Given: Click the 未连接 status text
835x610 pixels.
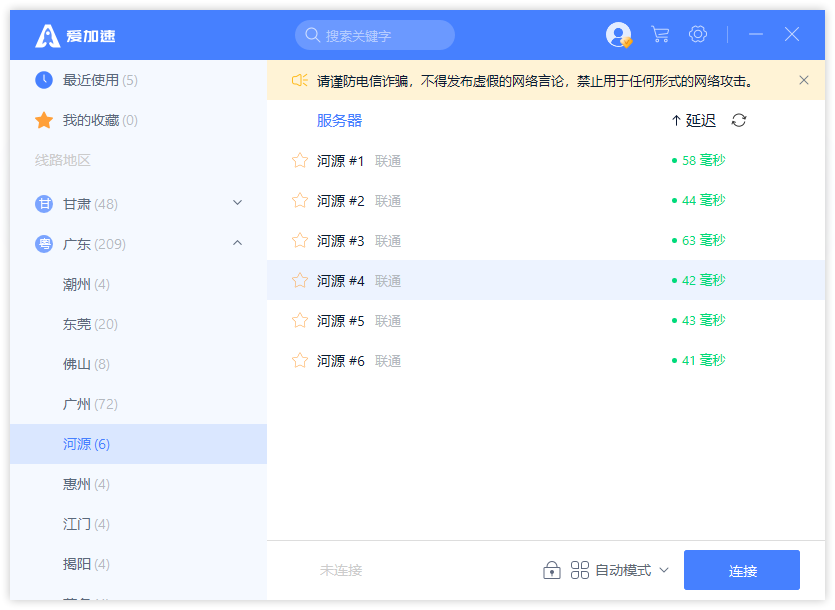Looking at the screenshot, I should click(341, 570).
